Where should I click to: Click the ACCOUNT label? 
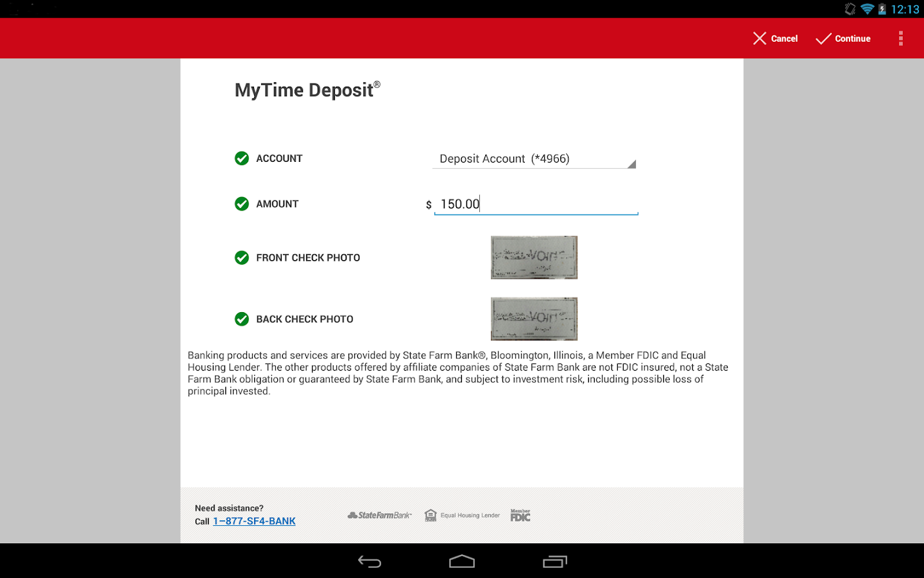click(x=279, y=158)
